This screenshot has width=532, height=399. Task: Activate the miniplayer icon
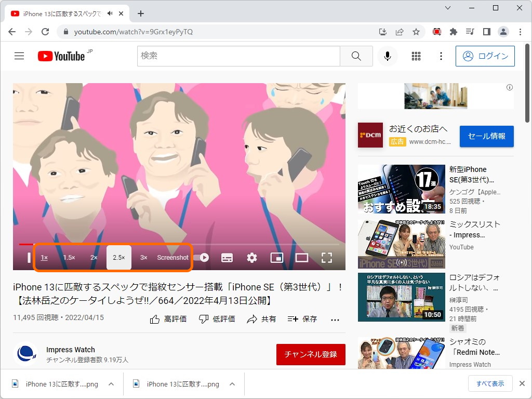(277, 257)
